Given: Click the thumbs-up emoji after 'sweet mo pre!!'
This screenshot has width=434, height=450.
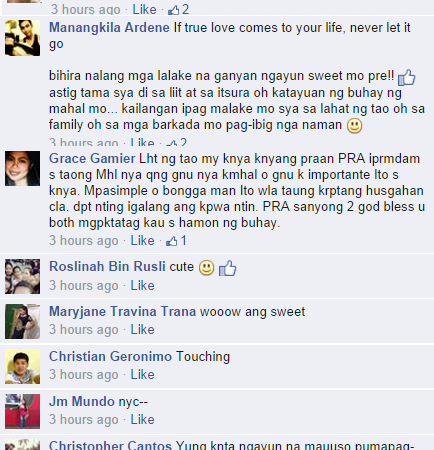Looking at the screenshot, I should 407,77.
